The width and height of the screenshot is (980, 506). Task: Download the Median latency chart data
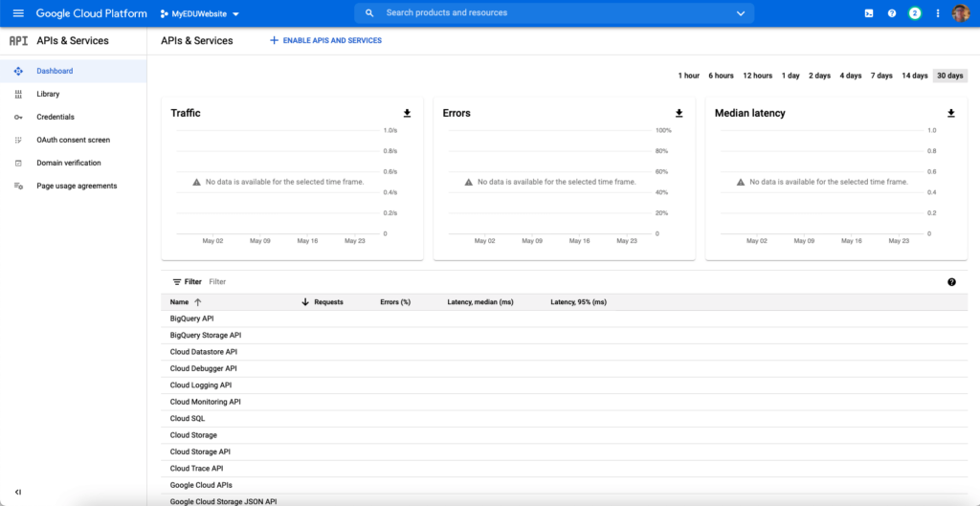click(x=951, y=113)
